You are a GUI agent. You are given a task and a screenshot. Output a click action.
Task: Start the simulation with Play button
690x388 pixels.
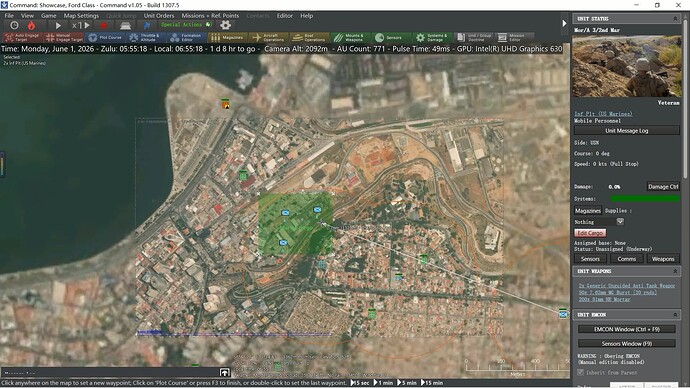pos(58,26)
